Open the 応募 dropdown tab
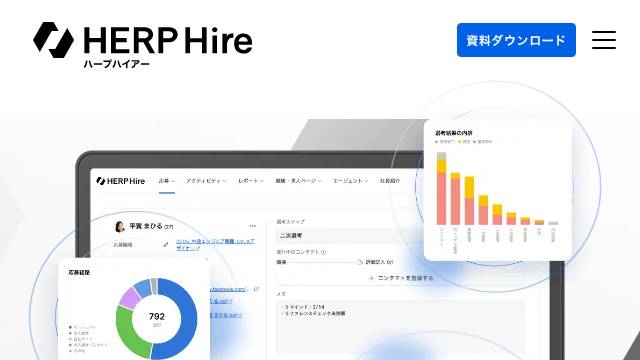The width and height of the screenshot is (640, 360). [x=167, y=181]
